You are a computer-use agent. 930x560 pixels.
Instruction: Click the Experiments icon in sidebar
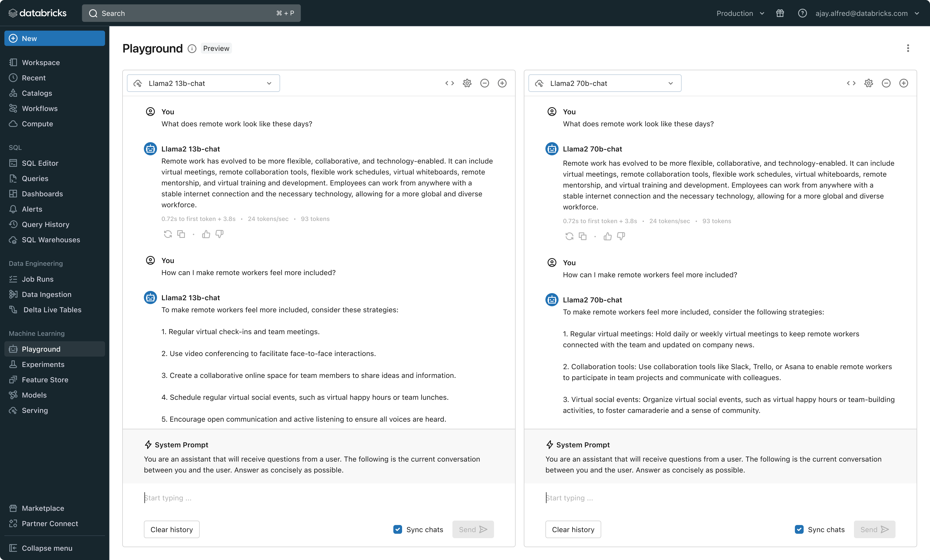coord(14,363)
